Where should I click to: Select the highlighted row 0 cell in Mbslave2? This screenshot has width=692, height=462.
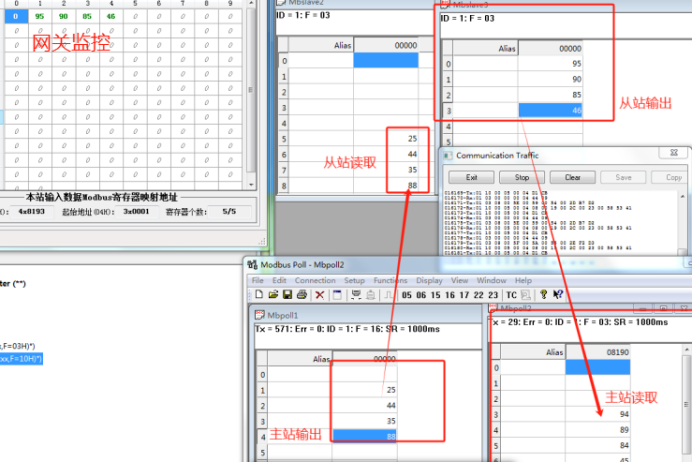[386, 60]
